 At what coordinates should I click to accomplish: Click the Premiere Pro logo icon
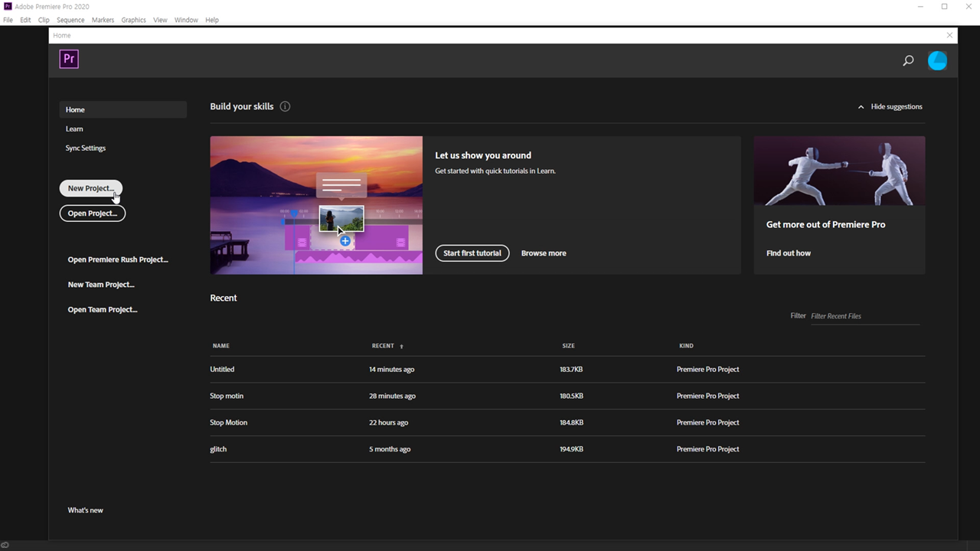(x=69, y=59)
